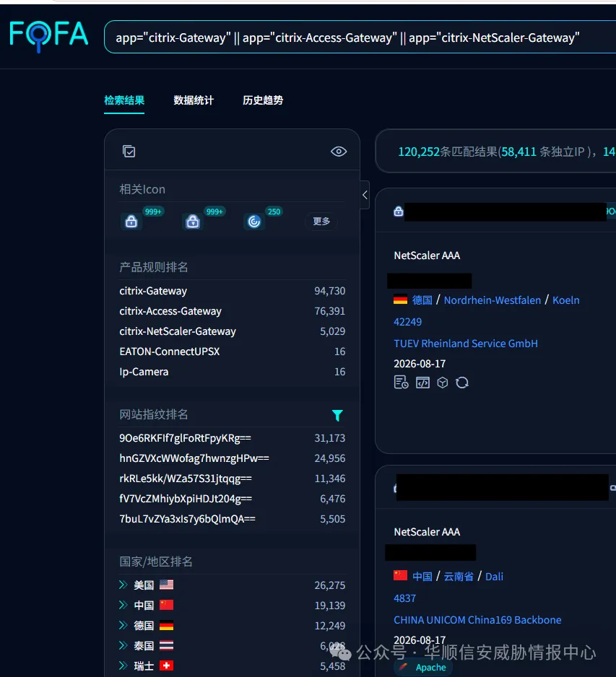Select the second lock icon with 999+ badge
This screenshot has width=616, height=677.
pyautogui.click(x=193, y=222)
